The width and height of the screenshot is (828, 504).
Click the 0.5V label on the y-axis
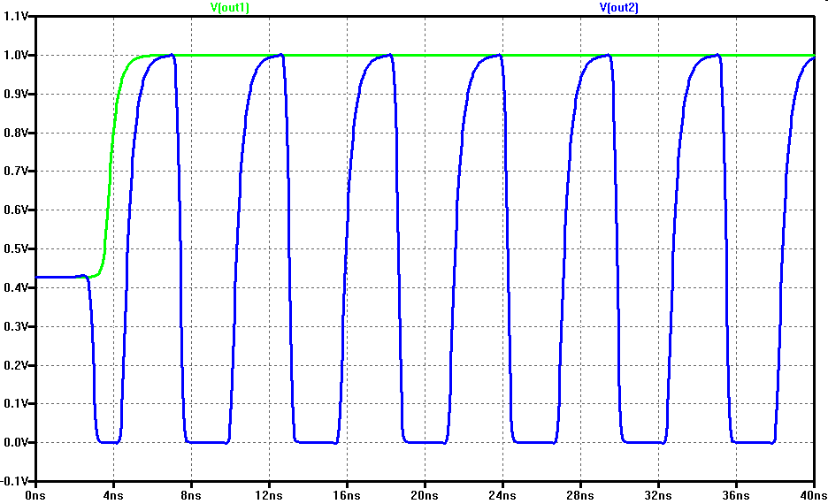coord(16,249)
